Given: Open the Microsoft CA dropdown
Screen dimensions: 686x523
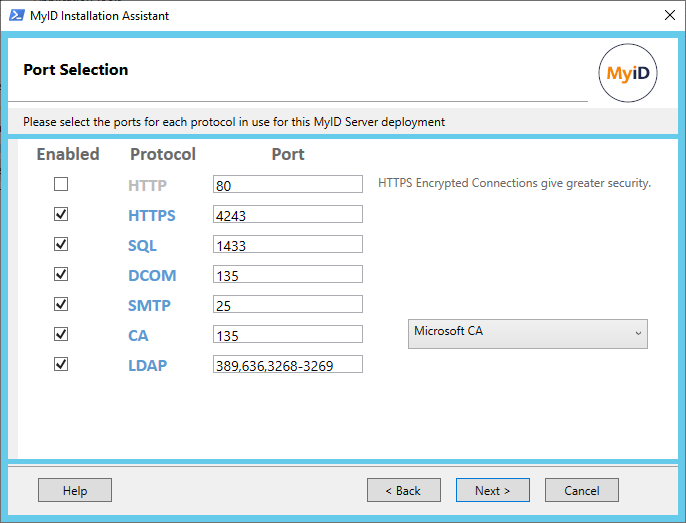Looking at the screenshot, I should [527, 334].
